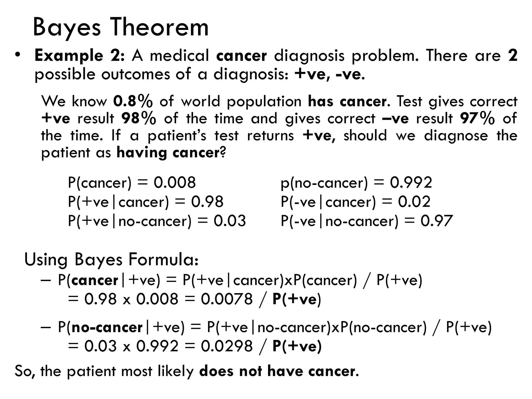Viewport: 532px width, 399px height.
Task: Click the line 'P(+ve|cancer) = 0.98'
Action: 145,202
